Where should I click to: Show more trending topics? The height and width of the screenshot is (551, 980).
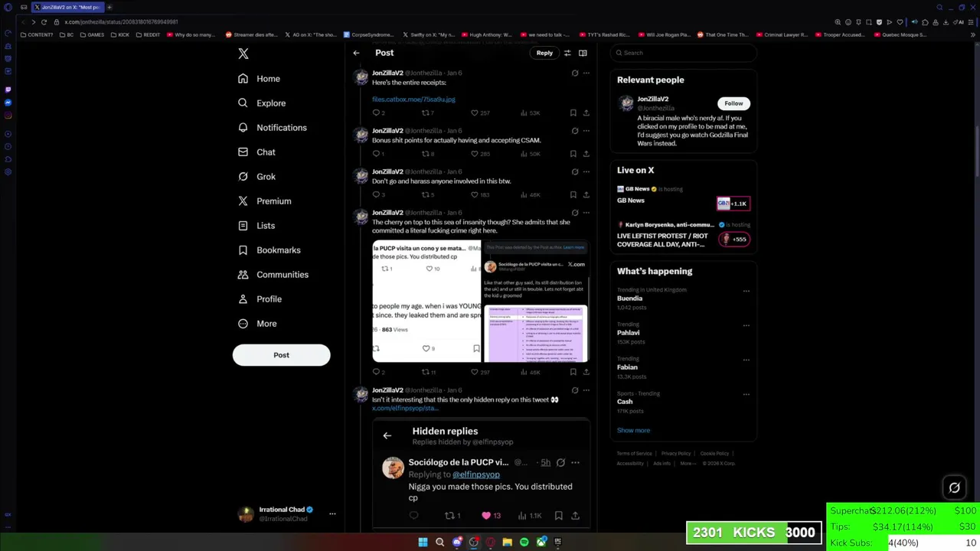click(633, 430)
